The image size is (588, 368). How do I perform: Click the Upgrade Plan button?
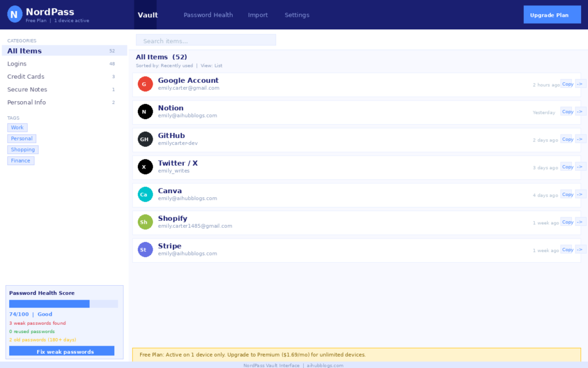pos(552,14)
